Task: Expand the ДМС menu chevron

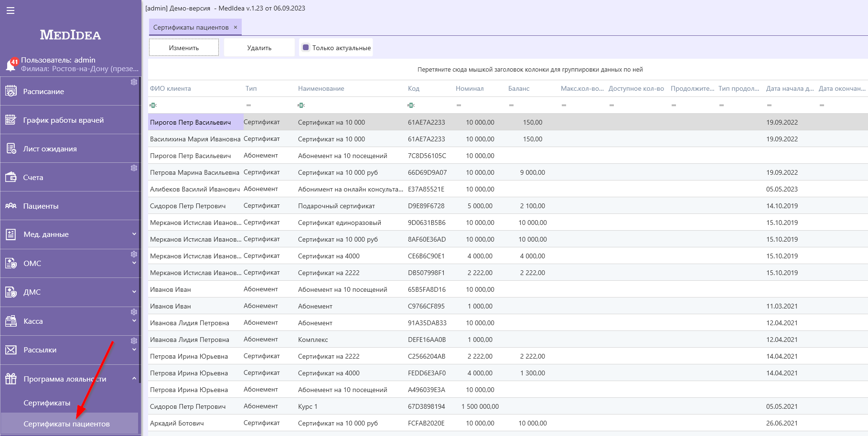Action: 134,292
